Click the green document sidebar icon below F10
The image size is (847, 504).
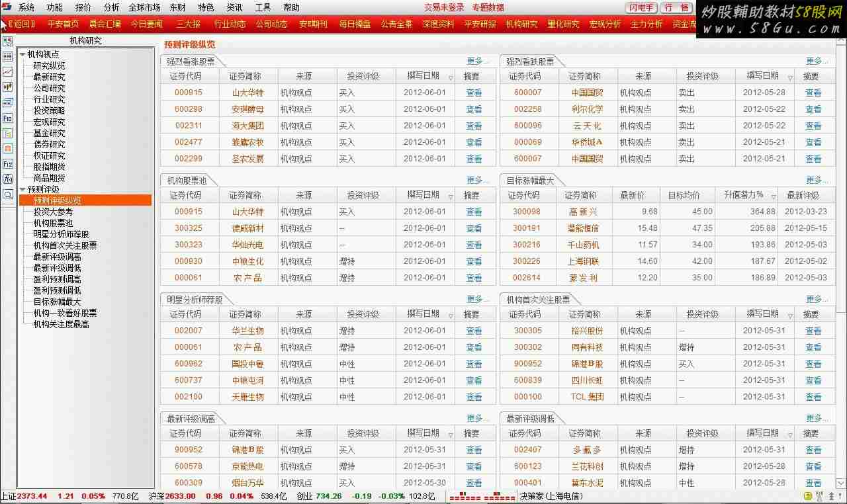pos(8,133)
